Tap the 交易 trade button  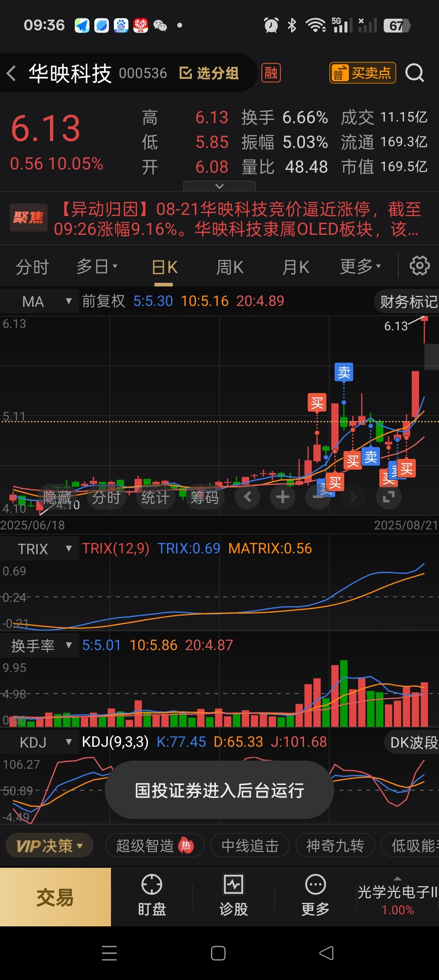pyautogui.click(x=55, y=897)
